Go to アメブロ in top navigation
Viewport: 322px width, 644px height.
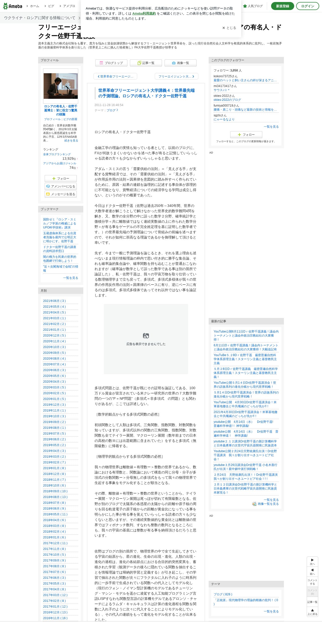pyautogui.click(x=67, y=6)
